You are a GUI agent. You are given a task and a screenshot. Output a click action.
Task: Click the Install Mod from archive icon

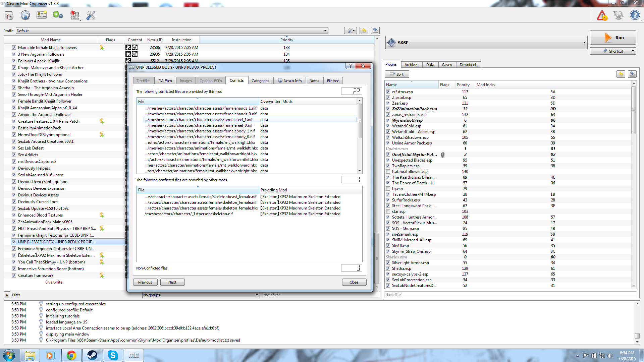(9, 15)
